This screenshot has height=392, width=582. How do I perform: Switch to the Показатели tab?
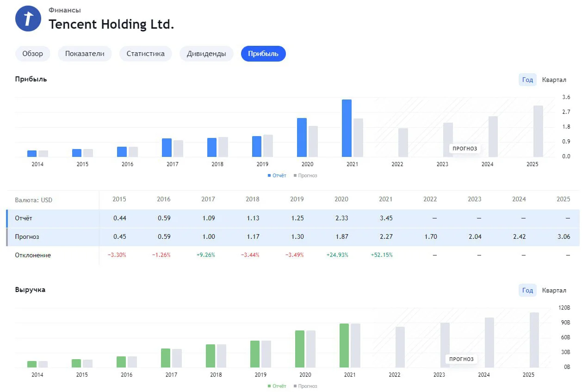coord(85,54)
